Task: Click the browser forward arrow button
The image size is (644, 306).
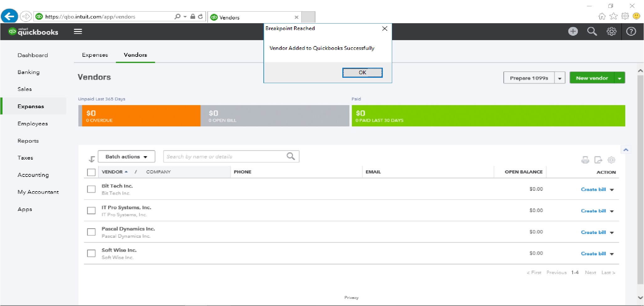Action: tap(26, 16)
